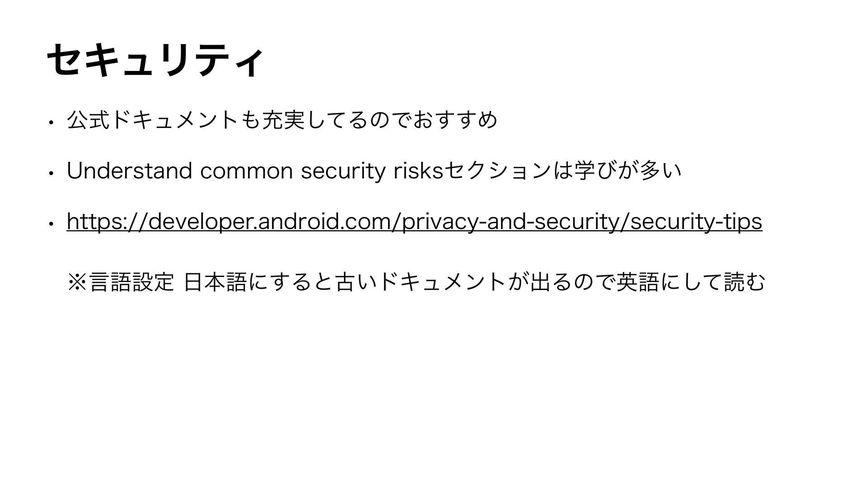This screenshot has height=488, width=868.
Task: Click the word Understand
Action: pyautogui.click(x=130, y=171)
